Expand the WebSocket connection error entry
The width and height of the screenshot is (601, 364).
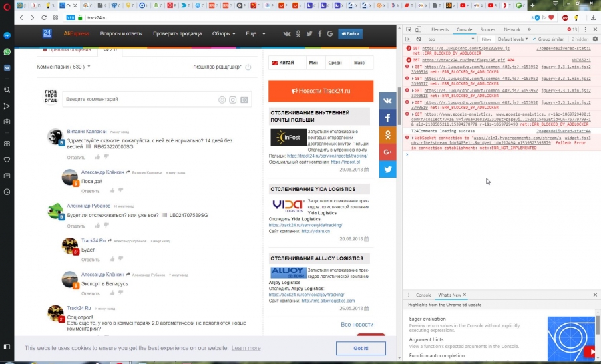[x=413, y=138]
